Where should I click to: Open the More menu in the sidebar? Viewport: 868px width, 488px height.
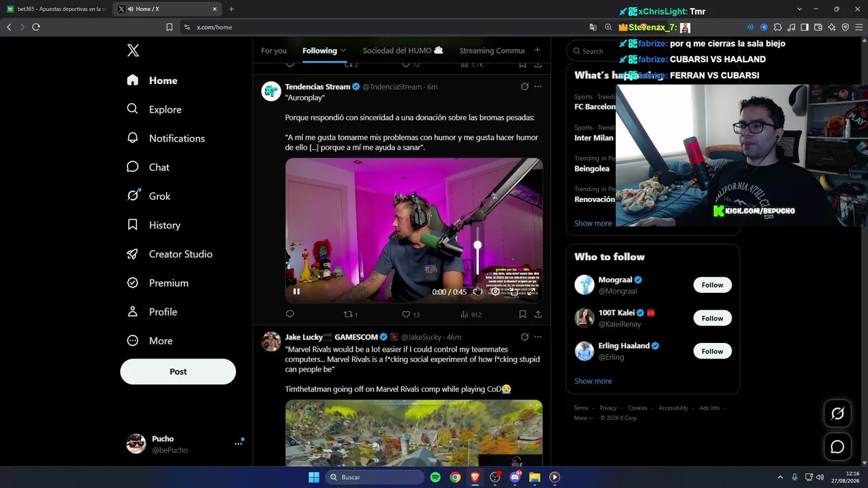coord(149,341)
